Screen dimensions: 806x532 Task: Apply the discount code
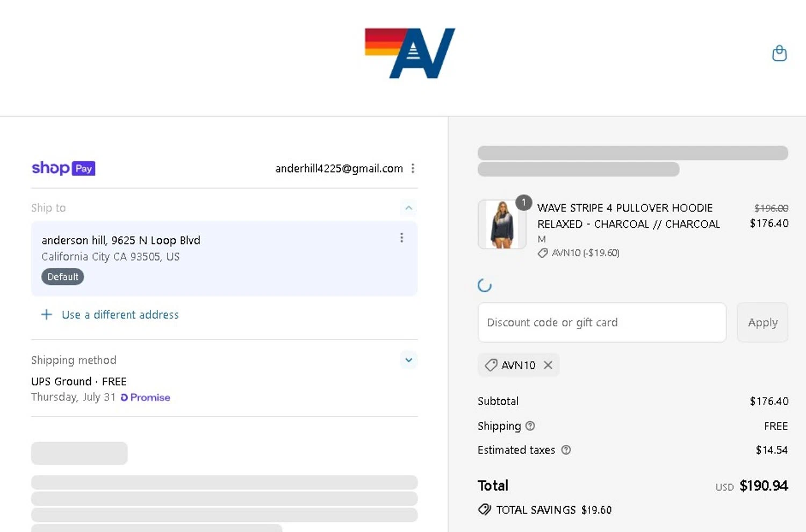(x=762, y=322)
